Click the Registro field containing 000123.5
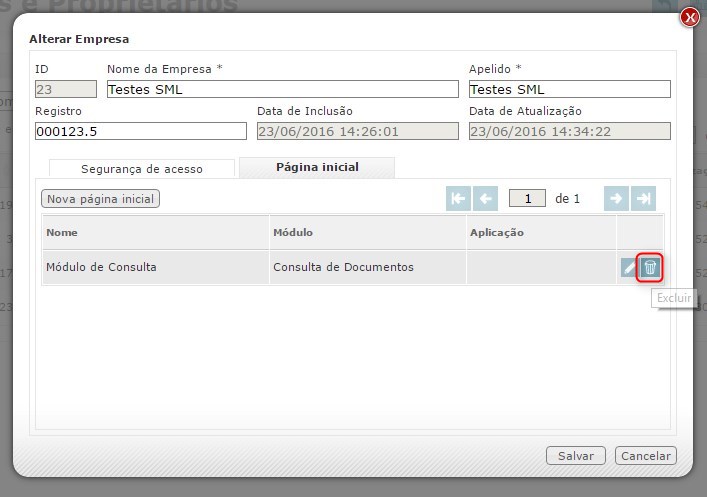 pyautogui.click(x=140, y=131)
